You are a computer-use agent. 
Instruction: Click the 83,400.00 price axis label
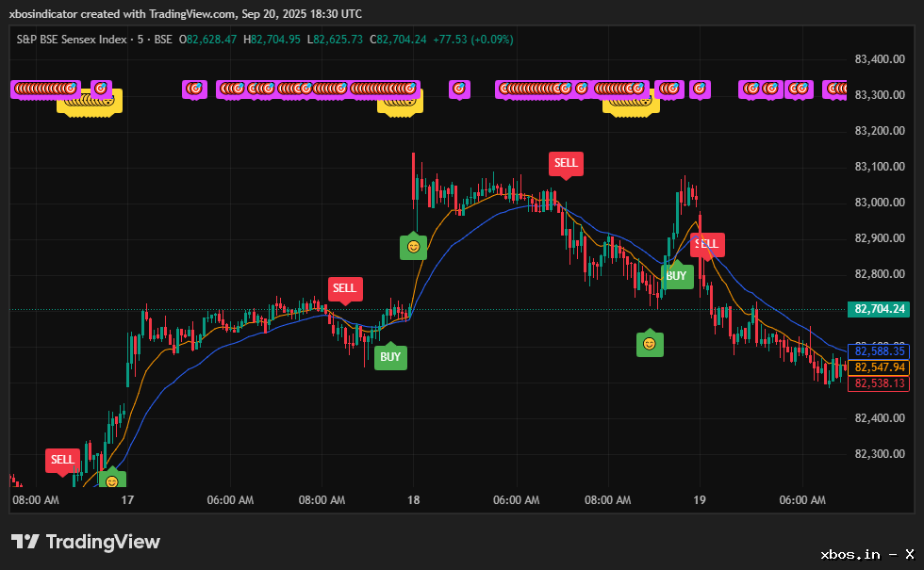[879, 59]
